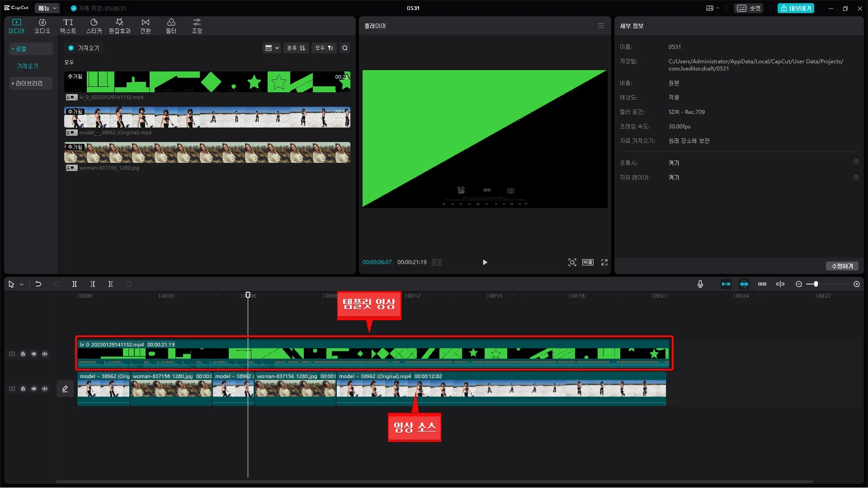Expand the 라이브러리 section in sidebar
The image size is (868, 488).
[x=31, y=83]
